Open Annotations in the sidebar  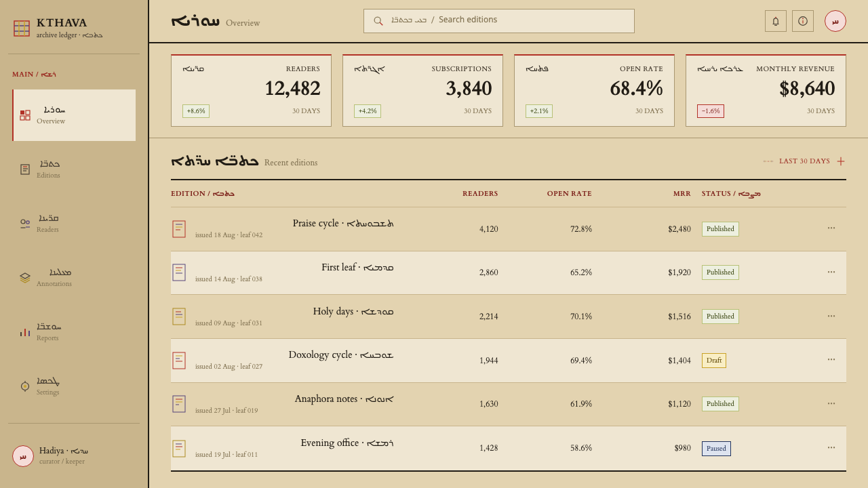tap(74, 278)
